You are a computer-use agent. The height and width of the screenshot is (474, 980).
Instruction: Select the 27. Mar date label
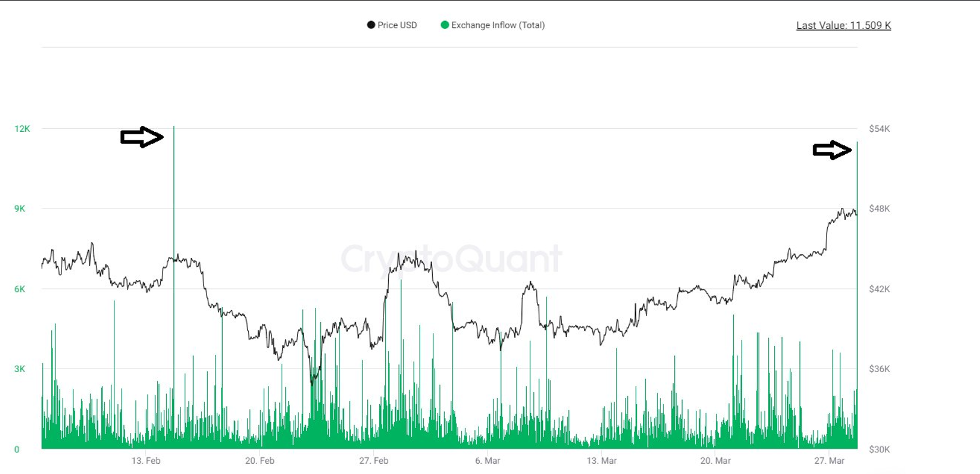[829, 461]
